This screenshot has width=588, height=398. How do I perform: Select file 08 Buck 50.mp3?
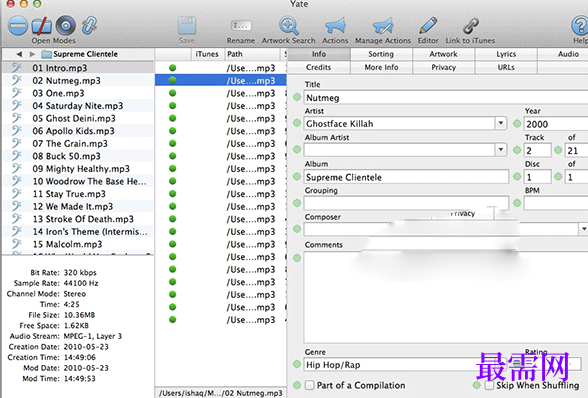point(78,156)
